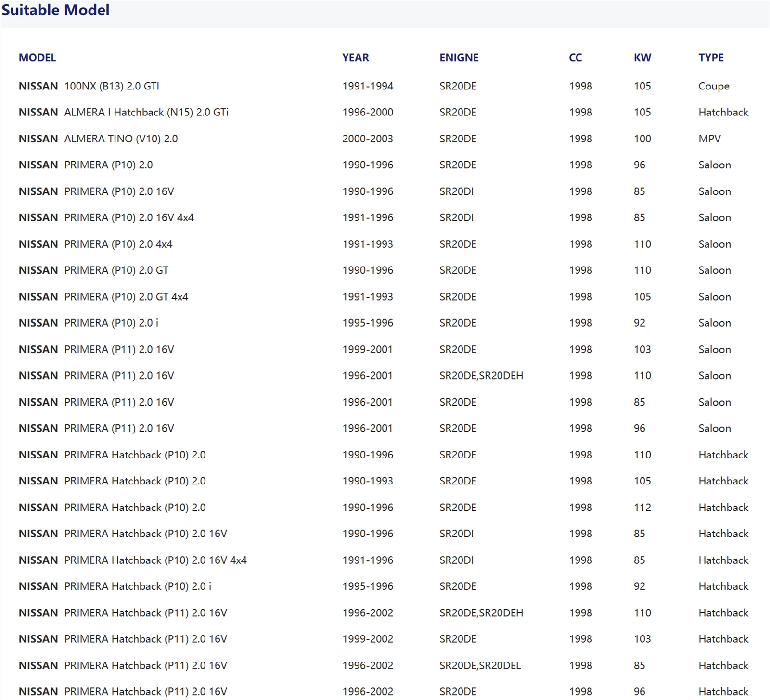The width and height of the screenshot is (770, 700).
Task: Click the ENIGNE column header
Action: coord(459,58)
